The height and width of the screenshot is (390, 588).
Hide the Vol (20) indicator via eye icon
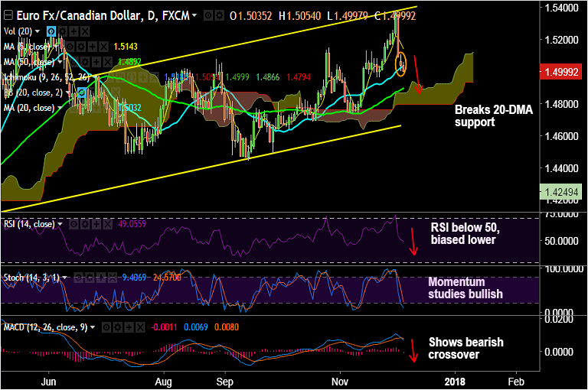pos(51,31)
